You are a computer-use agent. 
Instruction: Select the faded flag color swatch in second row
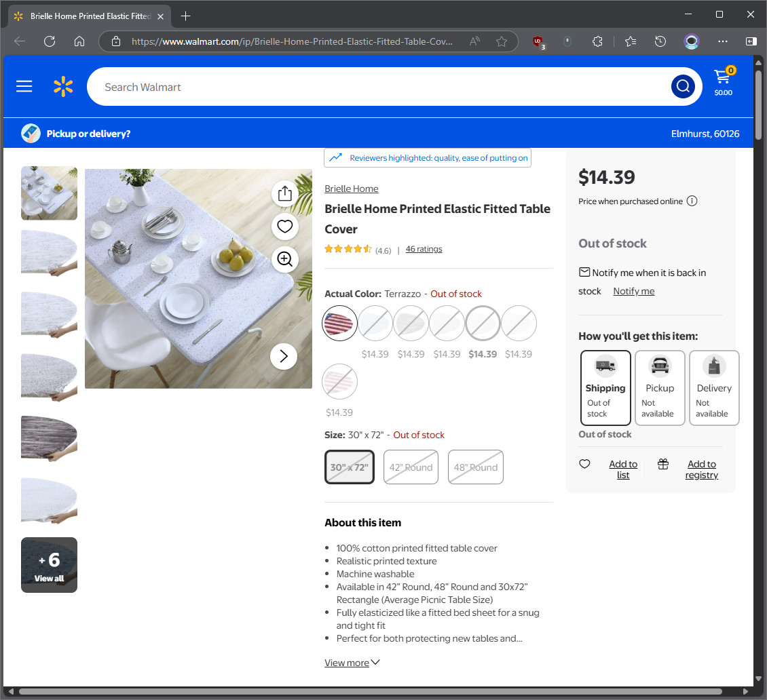click(339, 381)
